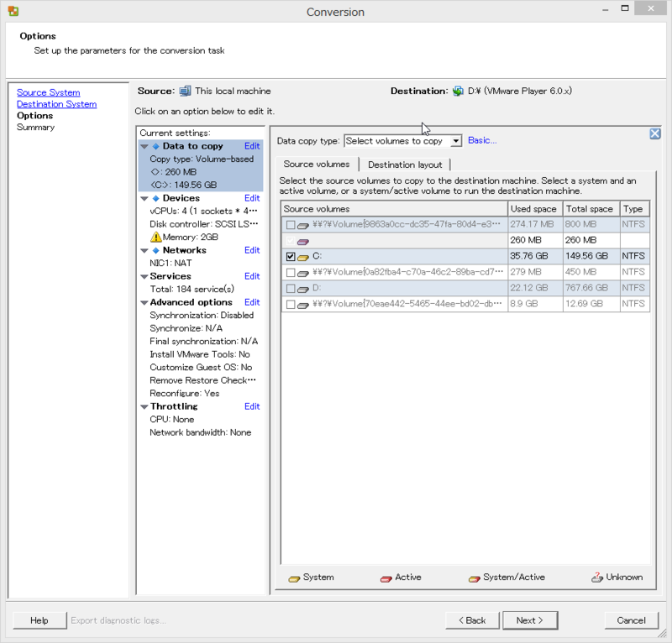Image resolution: width=672 pixels, height=643 pixels.
Task: Click Edit for Throttling
Action: (252, 406)
